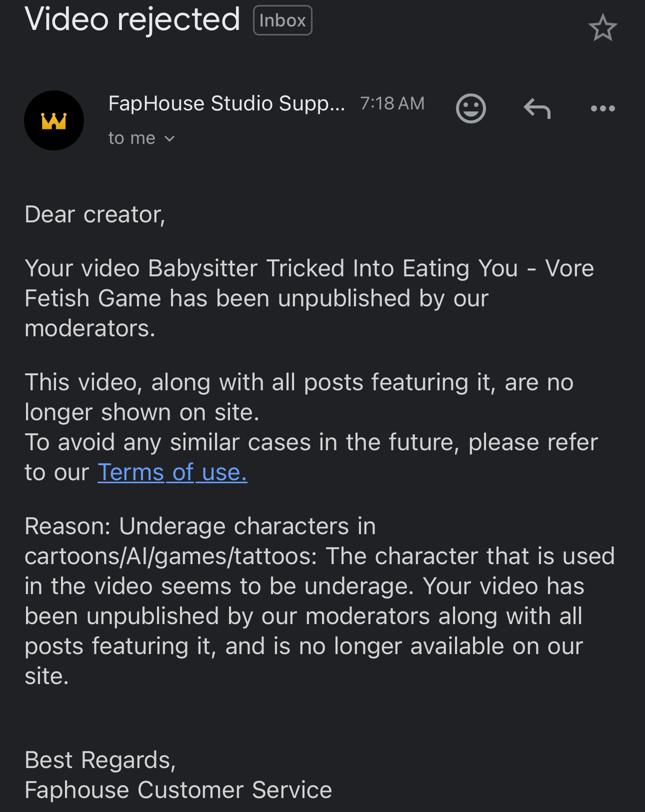The width and height of the screenshot is (645, 812).
Task: Tap the 'to me' recipient text
Action: pyautogui.click(x=132, y=138)
